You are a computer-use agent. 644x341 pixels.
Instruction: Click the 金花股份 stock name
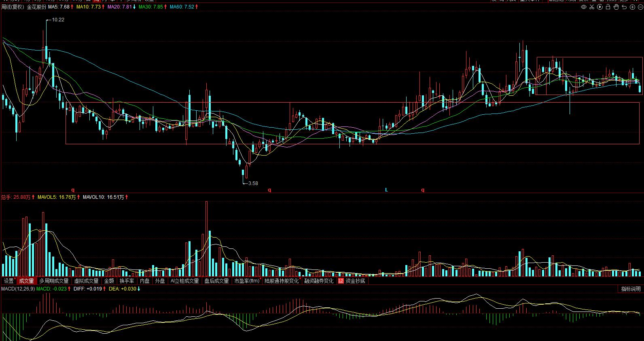36,7
